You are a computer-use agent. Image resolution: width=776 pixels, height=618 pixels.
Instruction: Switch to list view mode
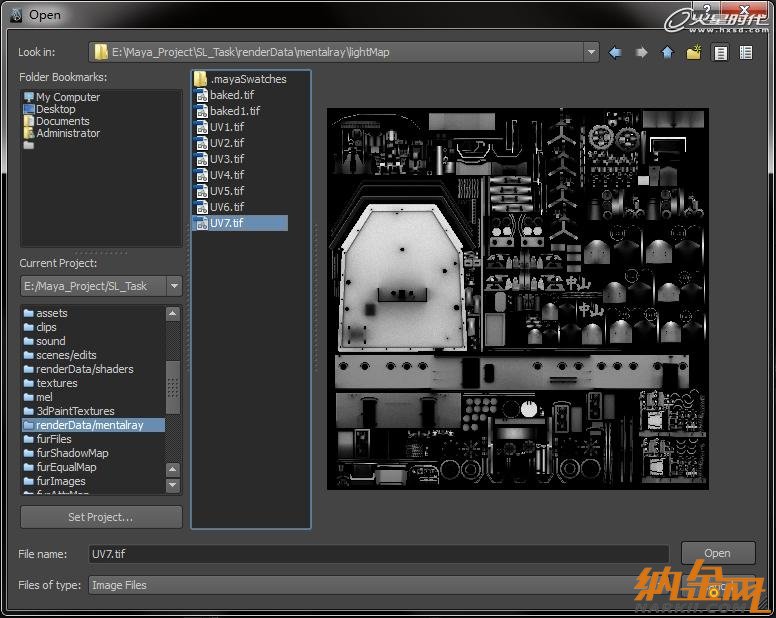719,52
